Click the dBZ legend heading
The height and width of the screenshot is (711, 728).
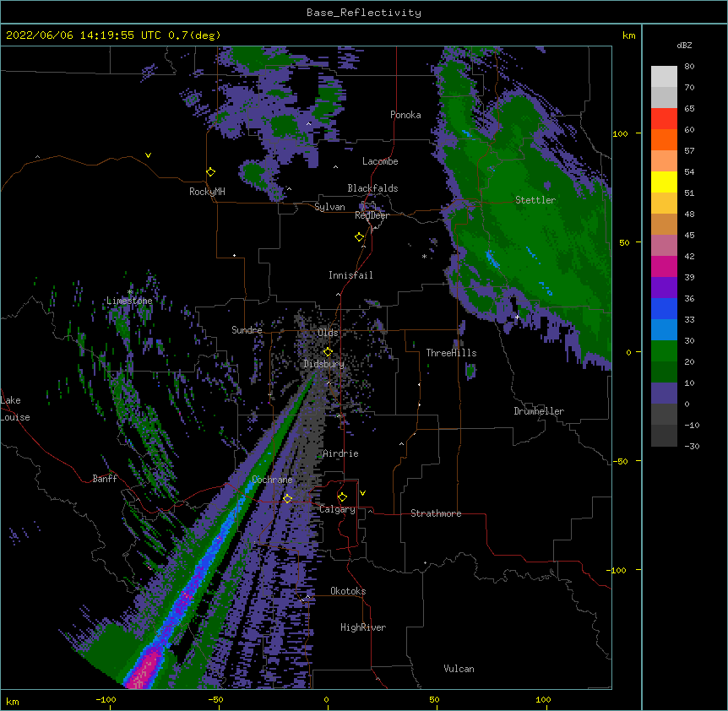tap(684, 46)
